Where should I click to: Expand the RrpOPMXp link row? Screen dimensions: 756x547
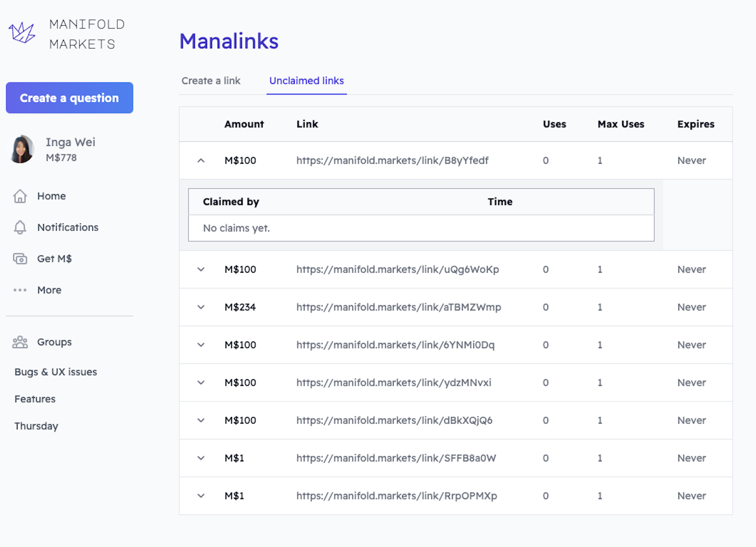point(201,496)
